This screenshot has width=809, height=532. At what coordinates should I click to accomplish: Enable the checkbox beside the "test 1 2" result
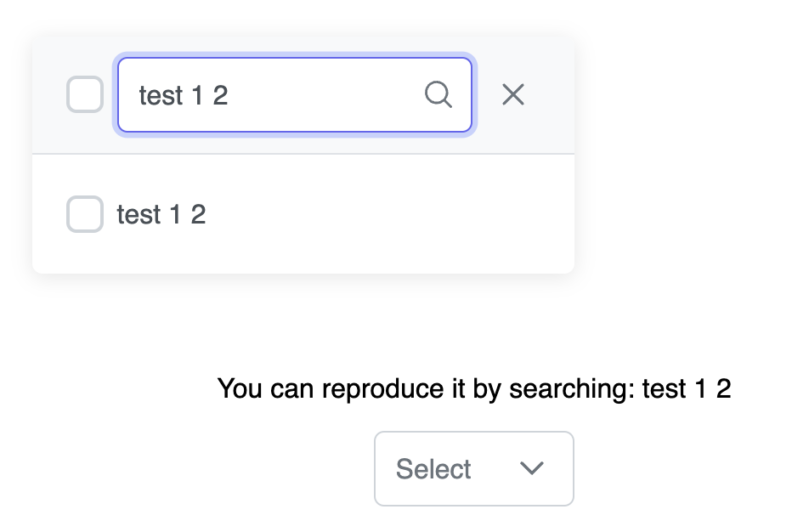[x=85, y=214]
